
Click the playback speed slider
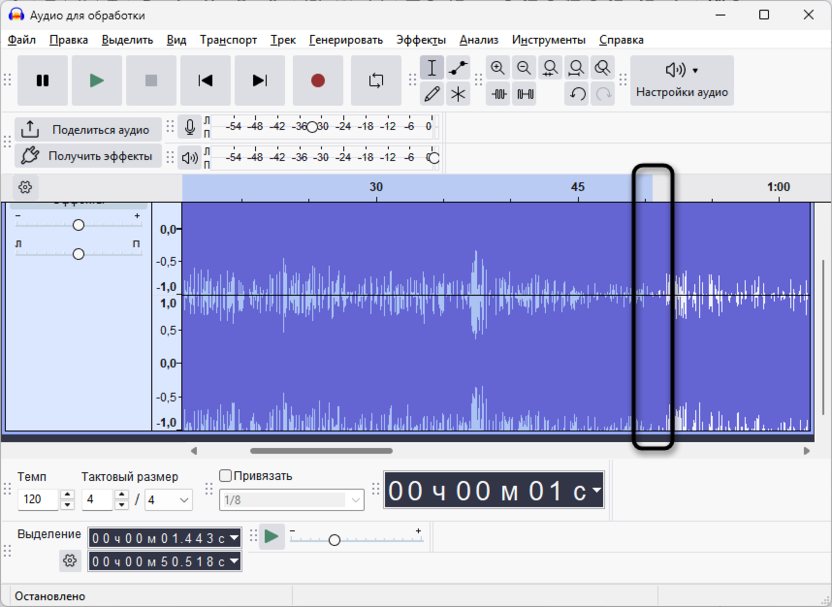pos(334,540)
